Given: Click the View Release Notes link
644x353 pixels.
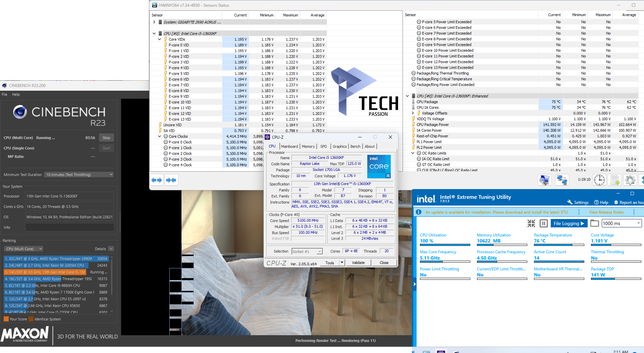Looking at the screenshot, I should 606,212.
